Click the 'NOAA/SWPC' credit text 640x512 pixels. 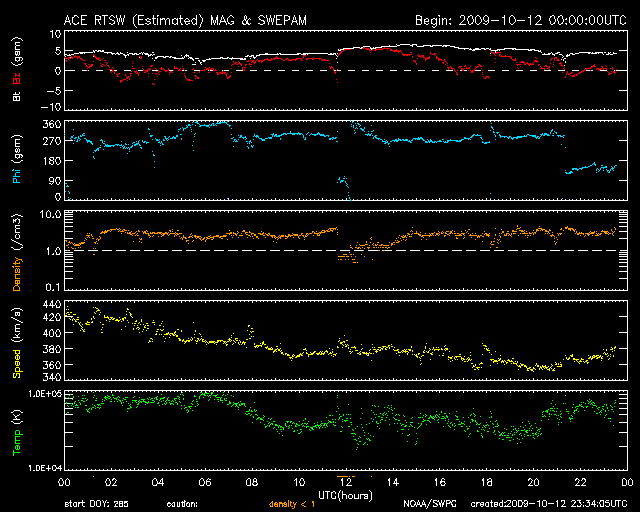pyautogui.click(x=430, y=504)
